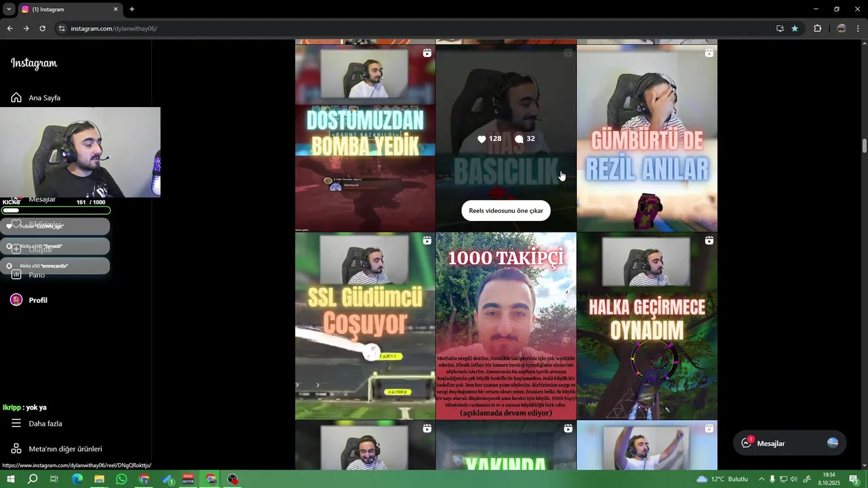The image size is (868, 488).
Task: Reload the Instagram page
Action: click(x=42, y=28)
